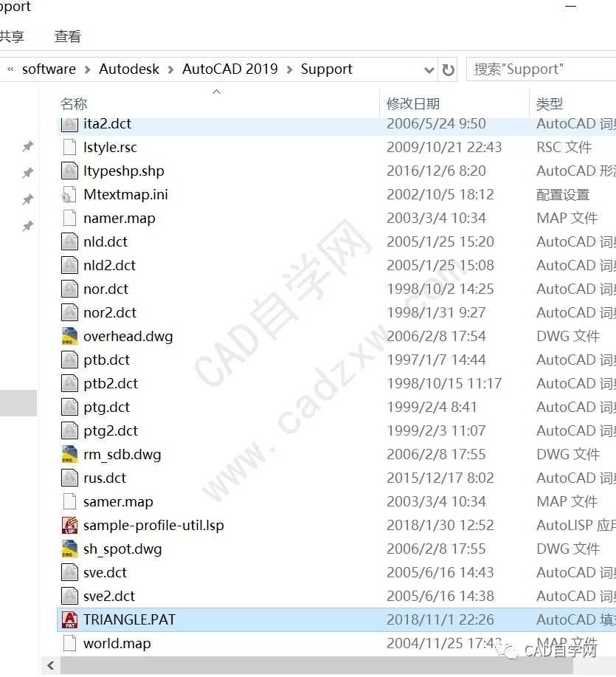Image resolution: width=616 pixels, height=677 pixels.
Task: Select the file name lstyle.rsc
Action: (110, 147)
